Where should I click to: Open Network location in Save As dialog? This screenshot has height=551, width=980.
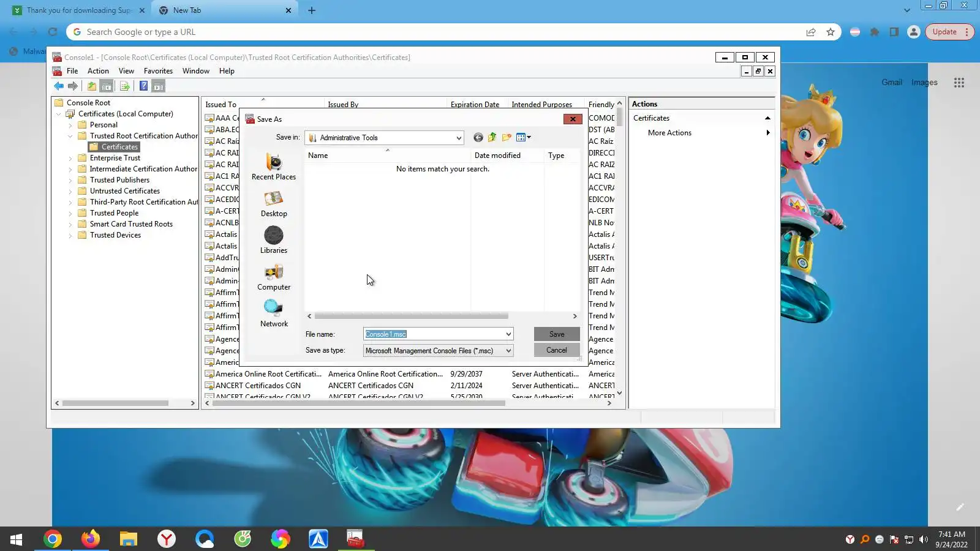pos(274,314)
